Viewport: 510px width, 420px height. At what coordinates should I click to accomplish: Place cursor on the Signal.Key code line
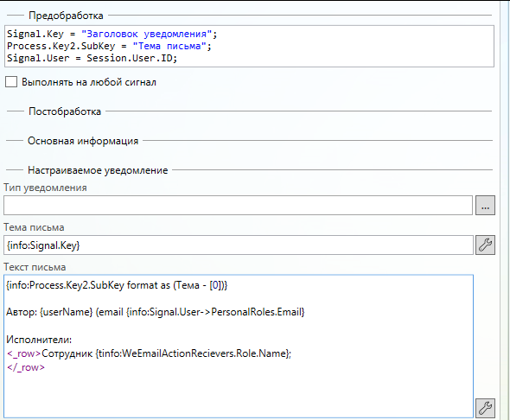point(112,34)
